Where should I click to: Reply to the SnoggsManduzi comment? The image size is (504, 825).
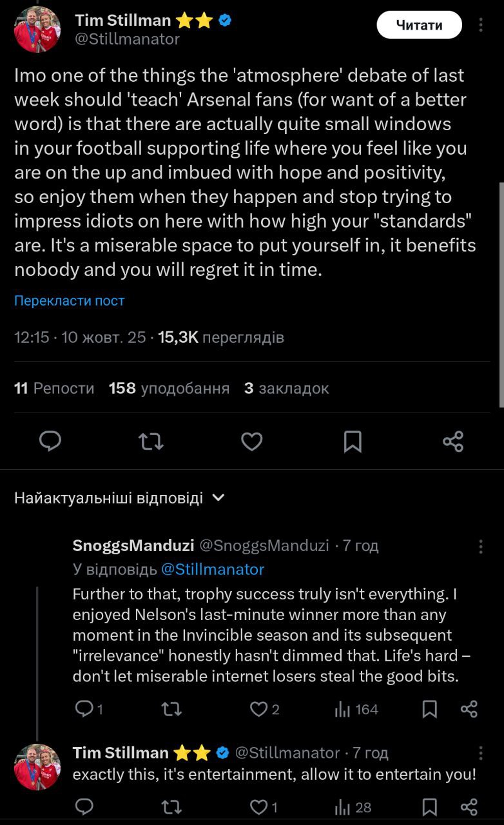(x=84, y=709)
